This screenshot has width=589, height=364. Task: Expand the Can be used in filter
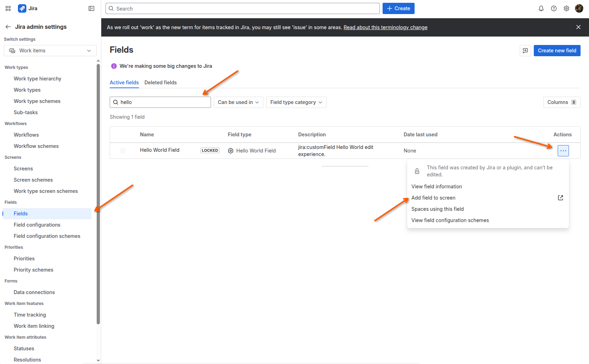238,102
